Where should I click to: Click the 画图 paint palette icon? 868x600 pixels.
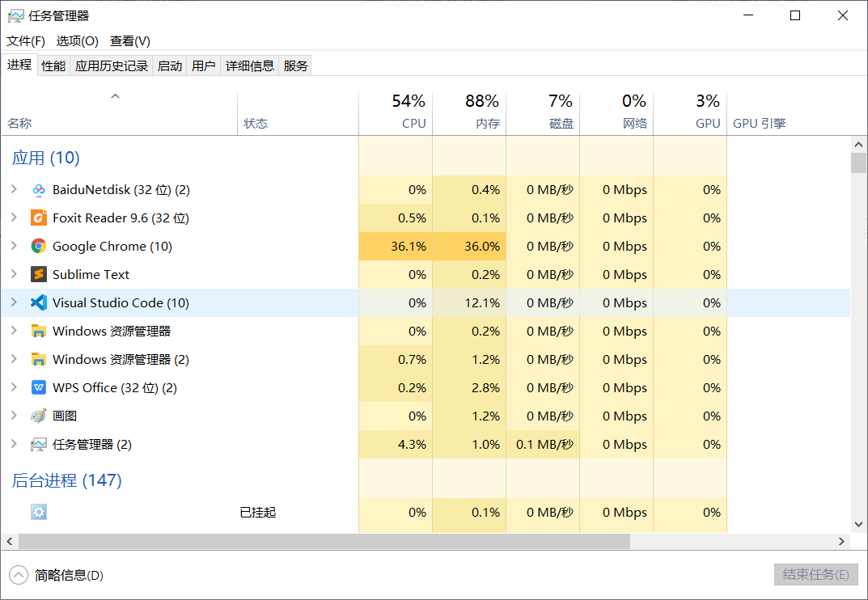point(38,416)
